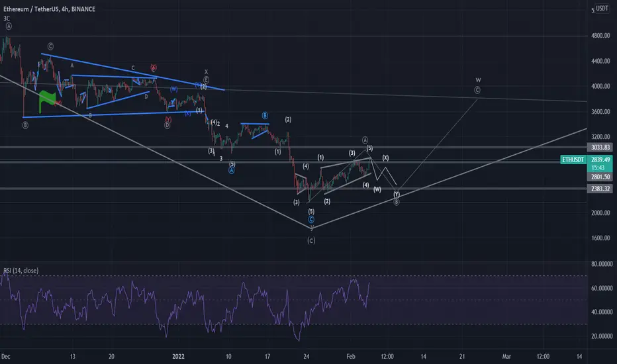
Task: Click the 20.00000 RSI axis value
Action: pos(602,336)
